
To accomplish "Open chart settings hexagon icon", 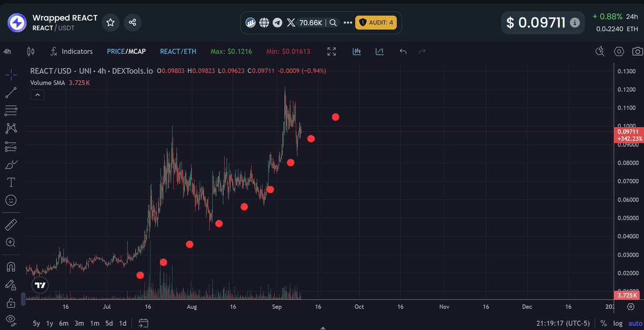I will [x=619, y=52].
